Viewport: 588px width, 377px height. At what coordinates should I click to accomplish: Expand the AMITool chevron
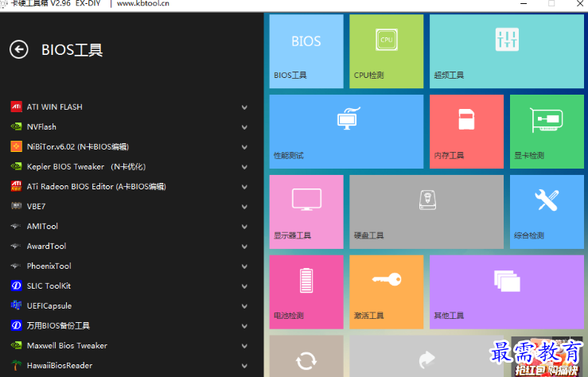pos(244,227)
